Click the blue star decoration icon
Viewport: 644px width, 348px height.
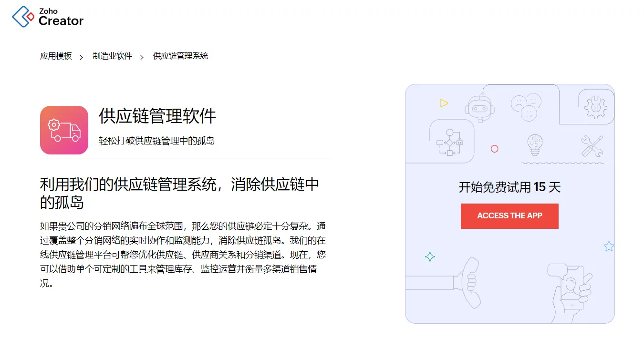[609, 246]
